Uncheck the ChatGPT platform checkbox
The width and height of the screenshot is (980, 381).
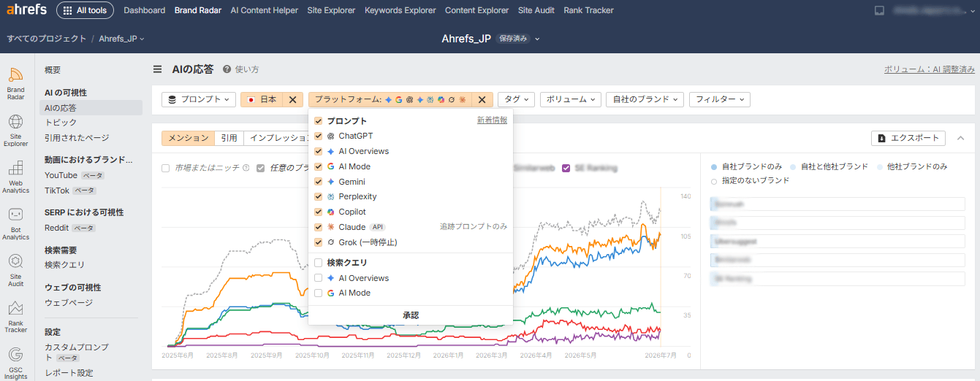pyautogui.click(x=318, y=136)
